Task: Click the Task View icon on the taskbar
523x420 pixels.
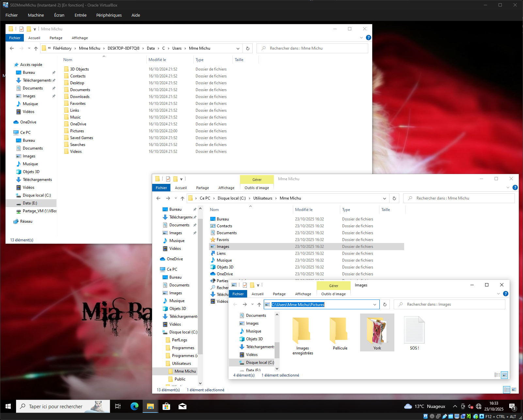Action: click(x=118, y=406)
